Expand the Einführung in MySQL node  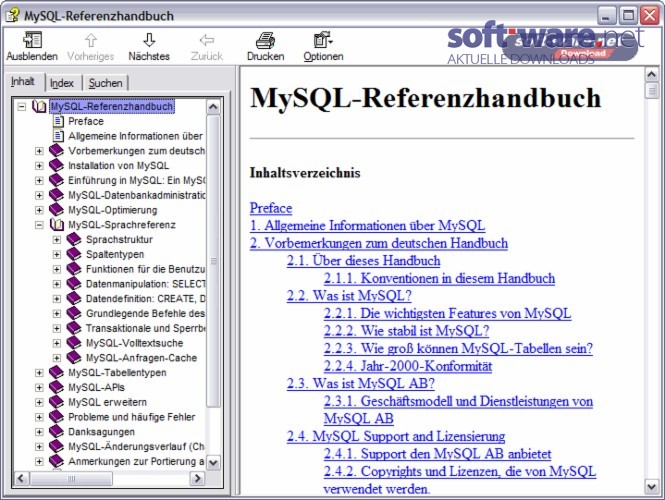pyautogui.click(x=39, y=181)
